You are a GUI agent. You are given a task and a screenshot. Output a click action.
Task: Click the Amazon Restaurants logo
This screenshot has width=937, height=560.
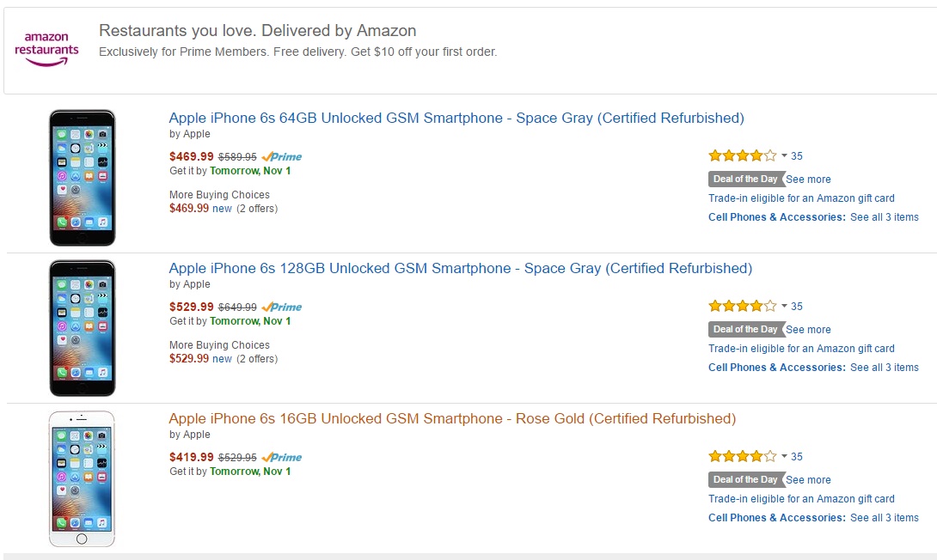coord(46,49)
